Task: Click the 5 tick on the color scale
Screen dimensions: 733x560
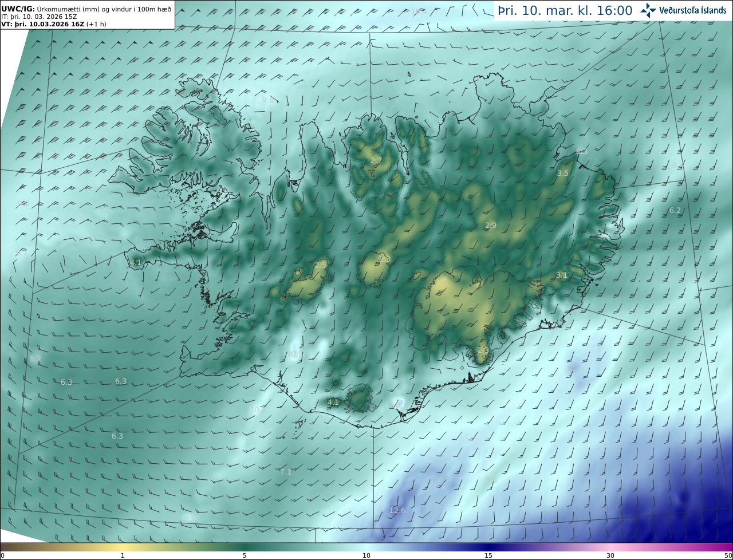Action: 245,555
